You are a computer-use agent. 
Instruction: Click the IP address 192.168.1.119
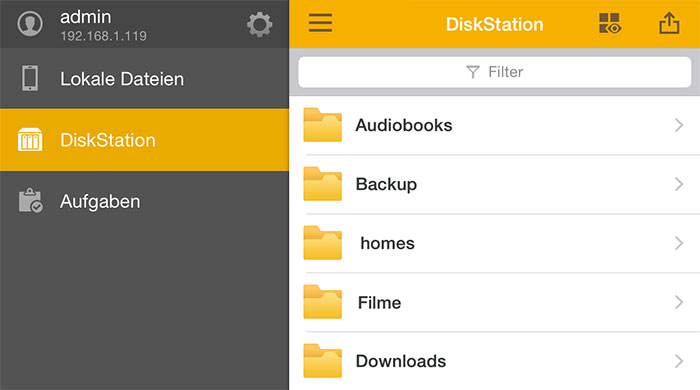click(x=104, y=36)
